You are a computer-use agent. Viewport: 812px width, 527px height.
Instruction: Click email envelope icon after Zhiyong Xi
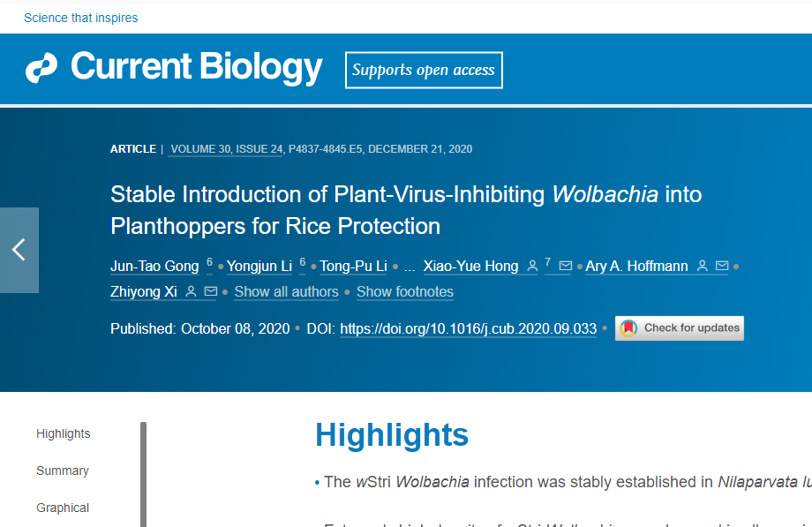pyautogui.click(x=211, y=291)
